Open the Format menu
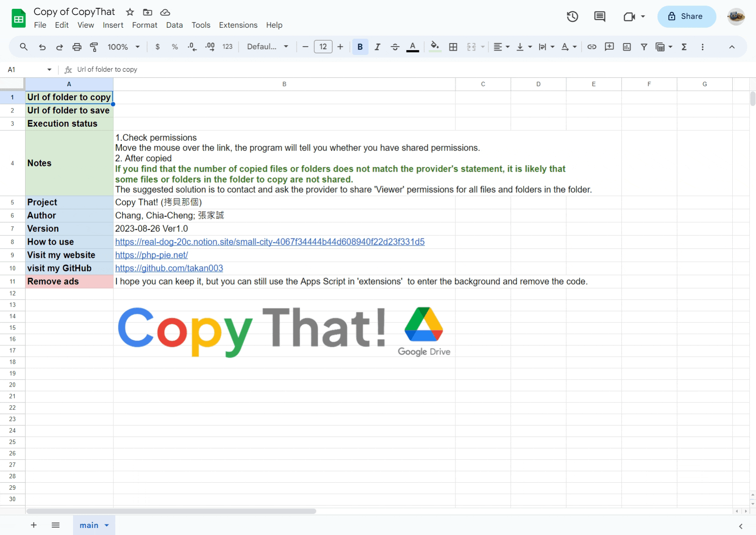 coord(145,25)
